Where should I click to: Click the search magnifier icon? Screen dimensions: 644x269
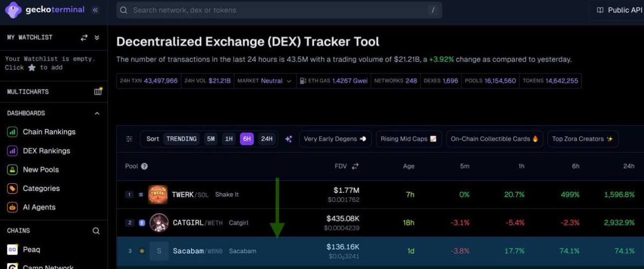pos(124,10)
